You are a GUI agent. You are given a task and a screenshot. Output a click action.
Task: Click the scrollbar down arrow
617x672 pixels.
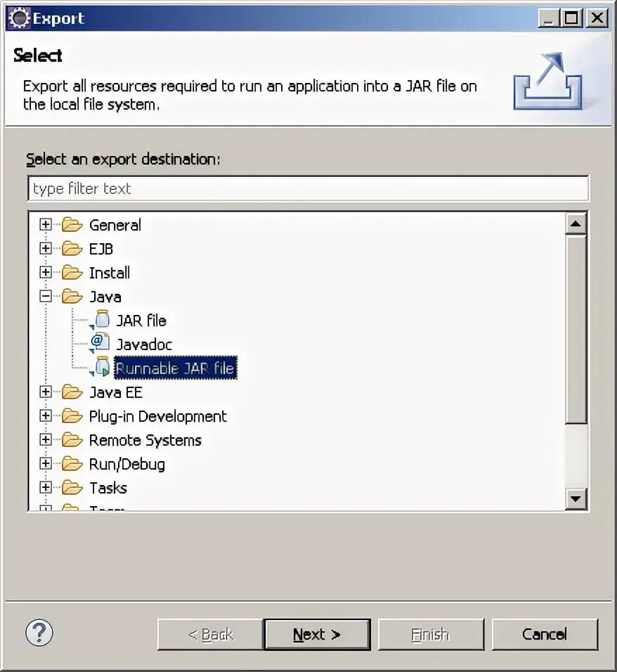[x=576, y=498]
